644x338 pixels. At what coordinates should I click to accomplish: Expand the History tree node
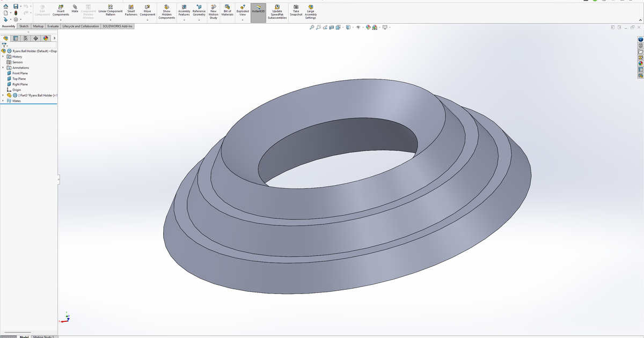coord(3,56)
